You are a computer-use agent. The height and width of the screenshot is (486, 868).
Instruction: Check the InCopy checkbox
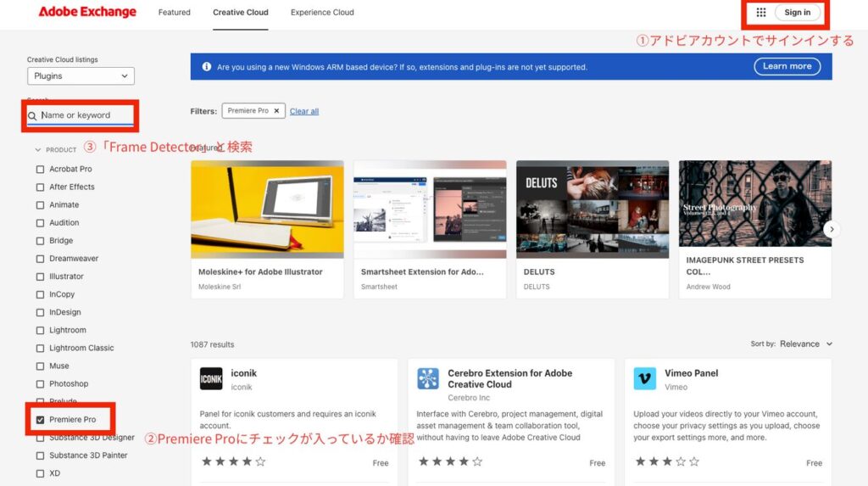[x=40, y=295]
